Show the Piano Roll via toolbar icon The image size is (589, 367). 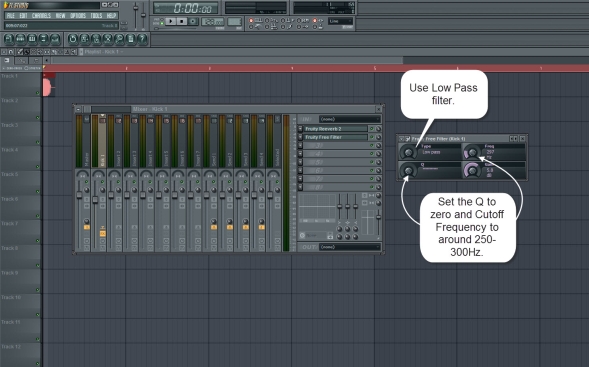(x=32, y=39)
